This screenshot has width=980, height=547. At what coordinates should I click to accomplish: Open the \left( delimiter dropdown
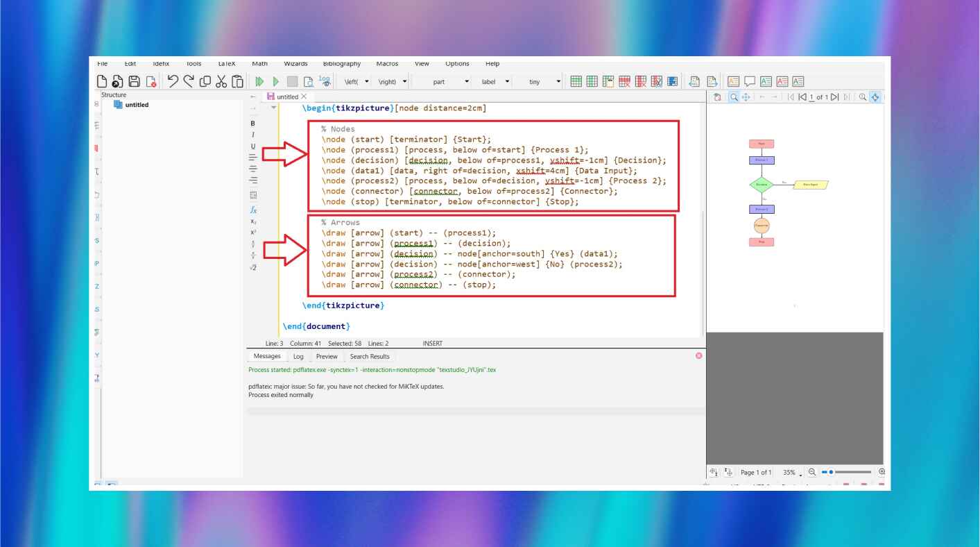(367, 81)
